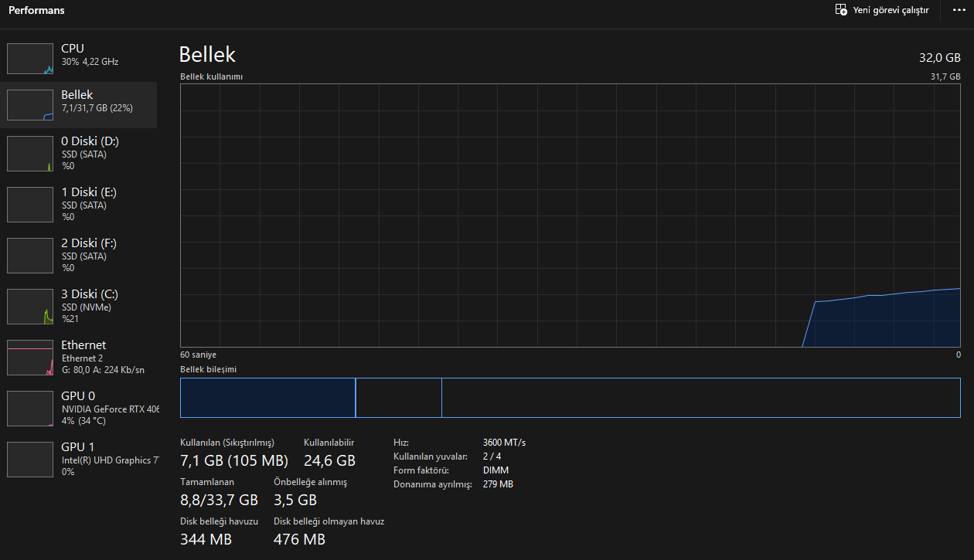Click the "Donanıma ayrılmış:" label
This screenshot has height=560, width=974.
pyautogui.click(x=432, y=484)
